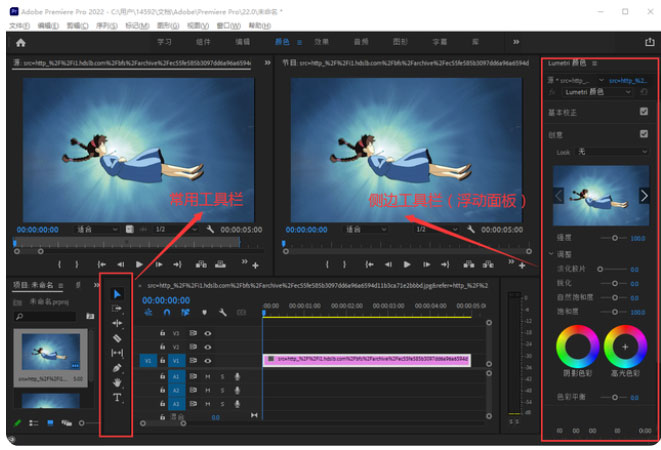
Task: Switch Project panel to freeform view
Action: pos(66,423)
